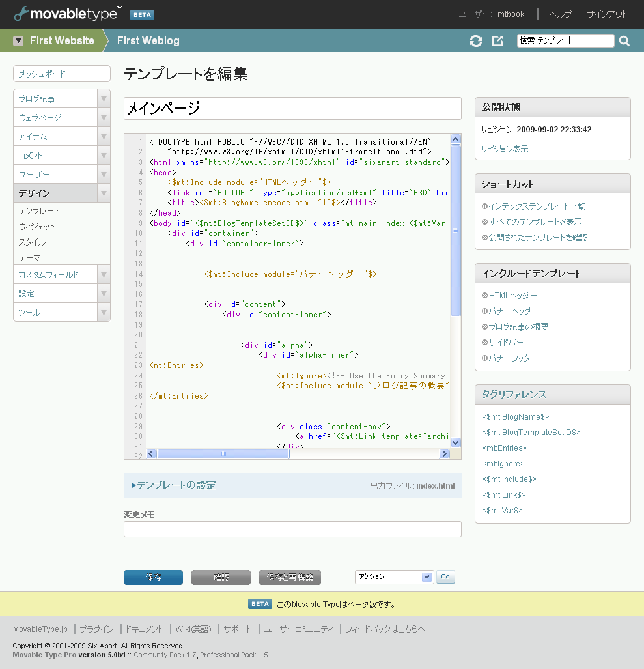Open the バナーフッター include template
The height and width of the screenshot is (669, 644).
[x=512, y=358]
